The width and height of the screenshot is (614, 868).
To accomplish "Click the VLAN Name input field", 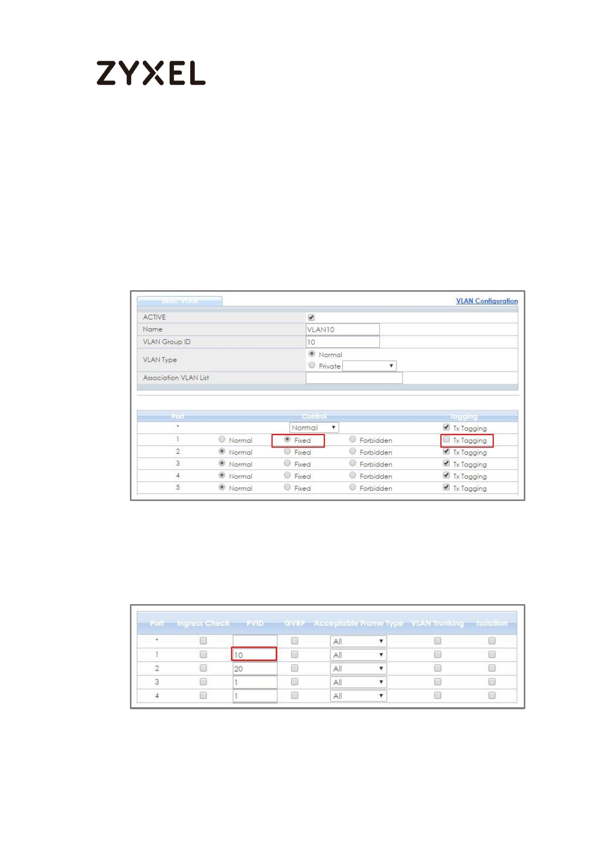I will point(342,330).
